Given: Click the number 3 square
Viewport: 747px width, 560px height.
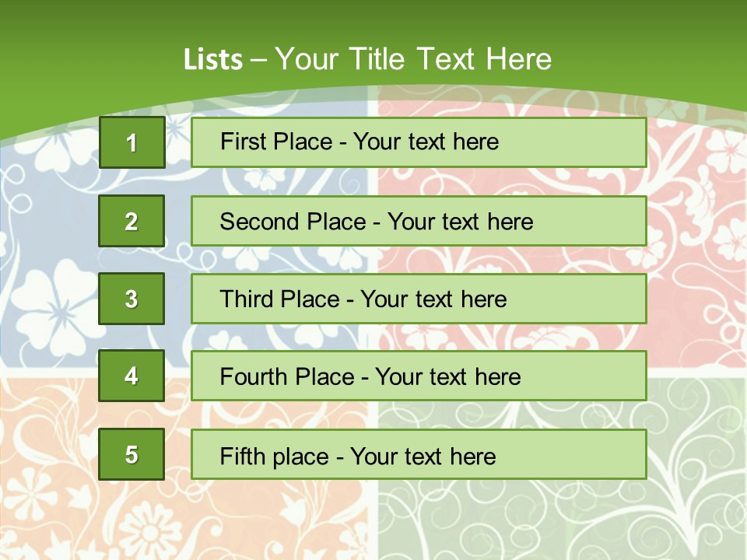Looking at the screenshot, I should [x=132, y=299].
